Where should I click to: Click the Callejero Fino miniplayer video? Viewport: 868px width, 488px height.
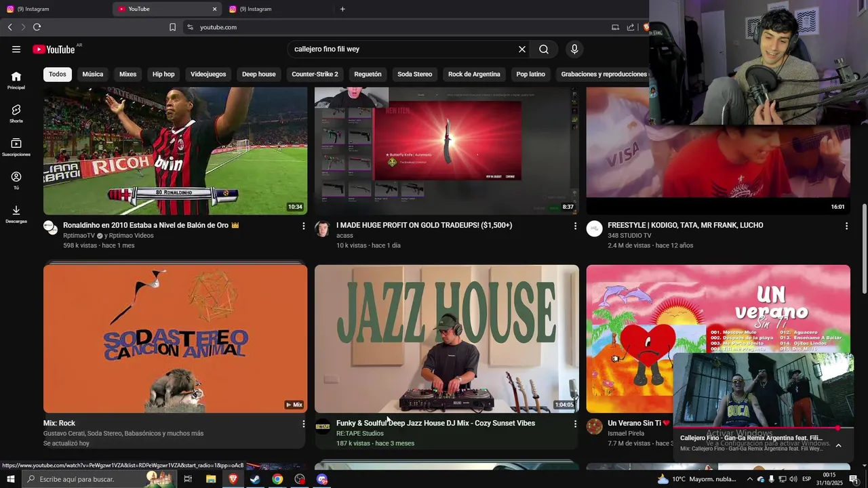(764, 390)
